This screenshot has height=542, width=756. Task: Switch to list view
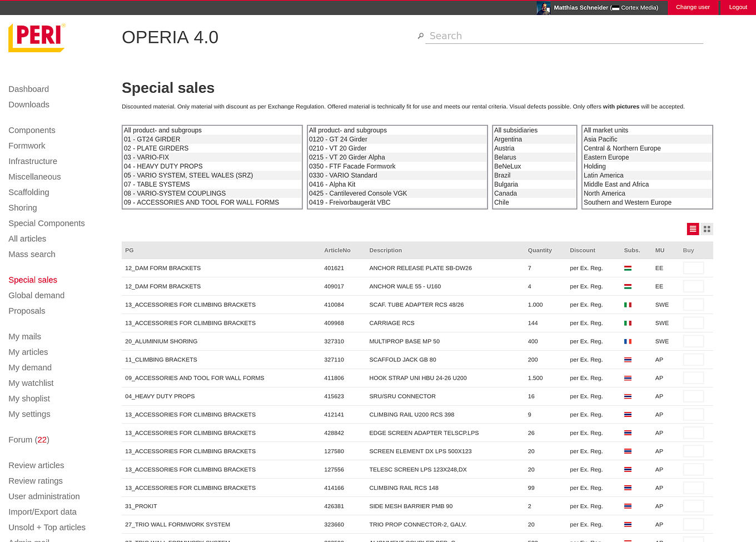(693, 229)
